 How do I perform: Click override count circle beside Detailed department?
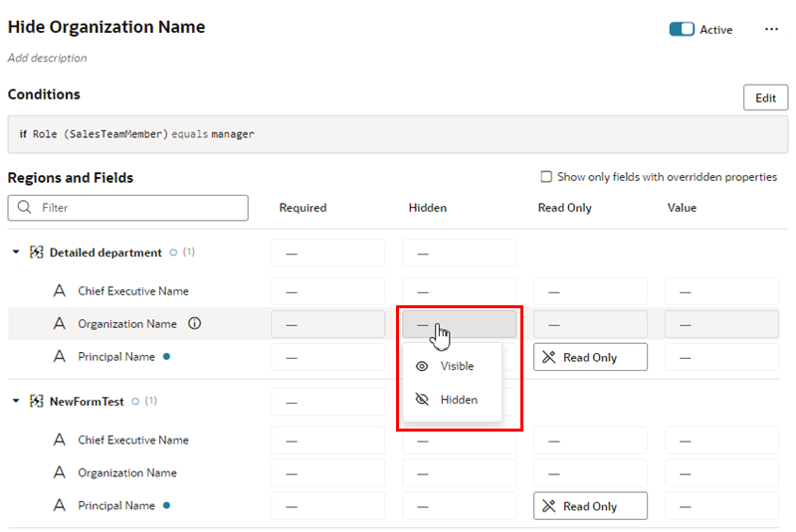coord(173,252)
